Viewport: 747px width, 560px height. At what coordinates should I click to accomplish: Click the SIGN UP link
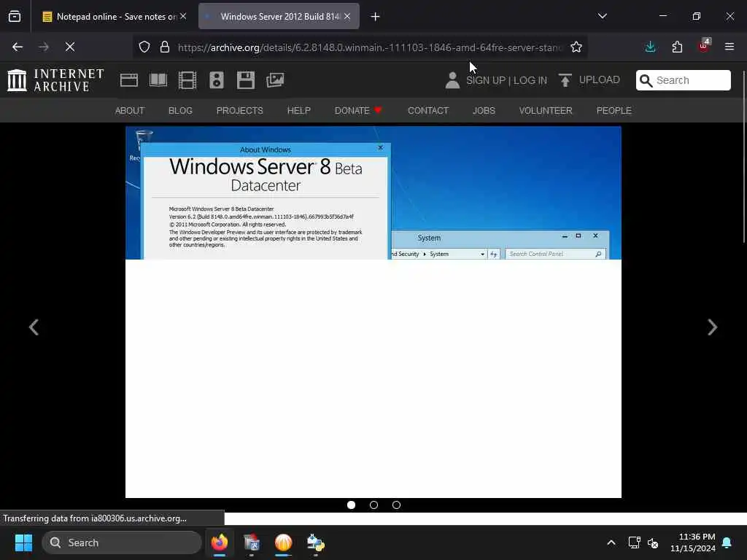485,80
